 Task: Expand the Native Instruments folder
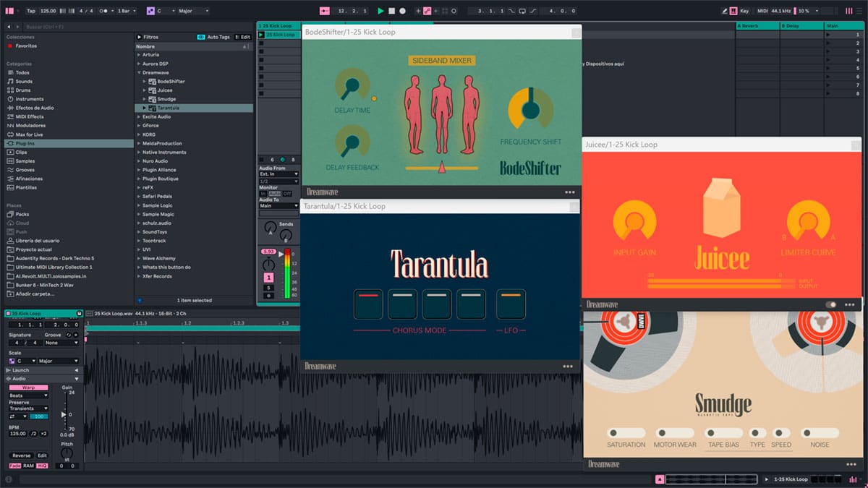(x=138, y=152)
